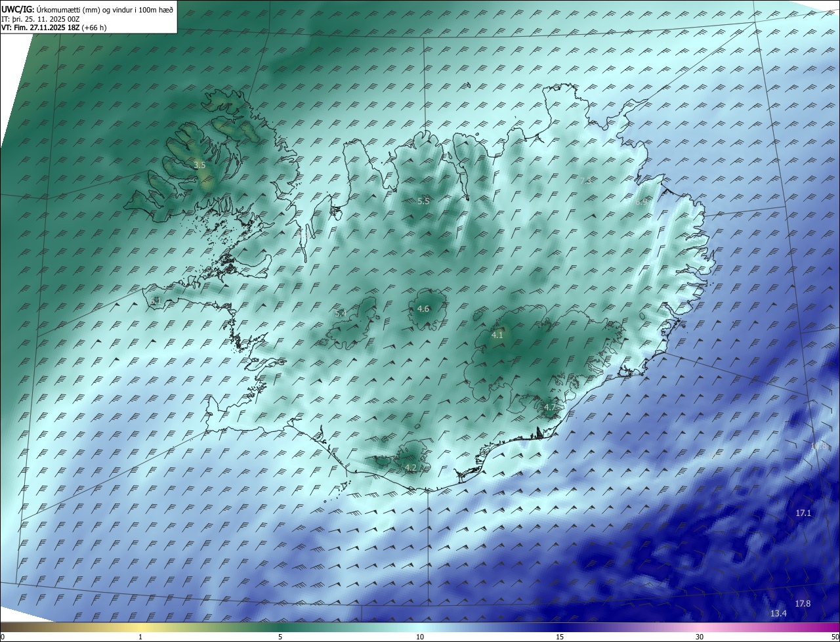Click the 4.7 value label near southeast coast
This screenshot has width=840, height=642.
[550, 408]
